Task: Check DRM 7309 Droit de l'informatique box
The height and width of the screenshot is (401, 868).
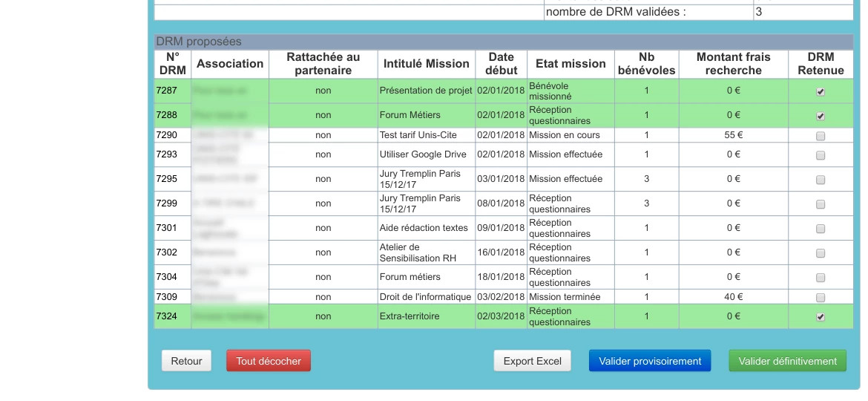Action: point(821,297)
